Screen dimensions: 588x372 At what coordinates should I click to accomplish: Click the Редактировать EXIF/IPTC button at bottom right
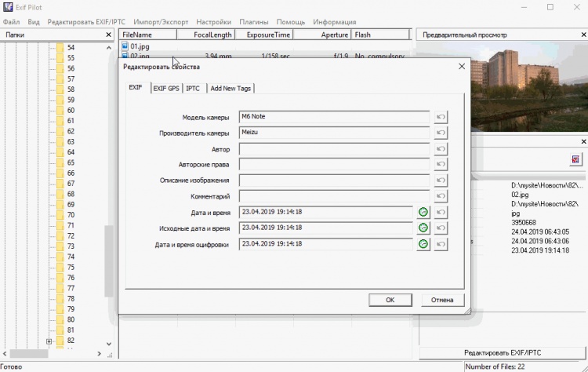click(502, 353)
